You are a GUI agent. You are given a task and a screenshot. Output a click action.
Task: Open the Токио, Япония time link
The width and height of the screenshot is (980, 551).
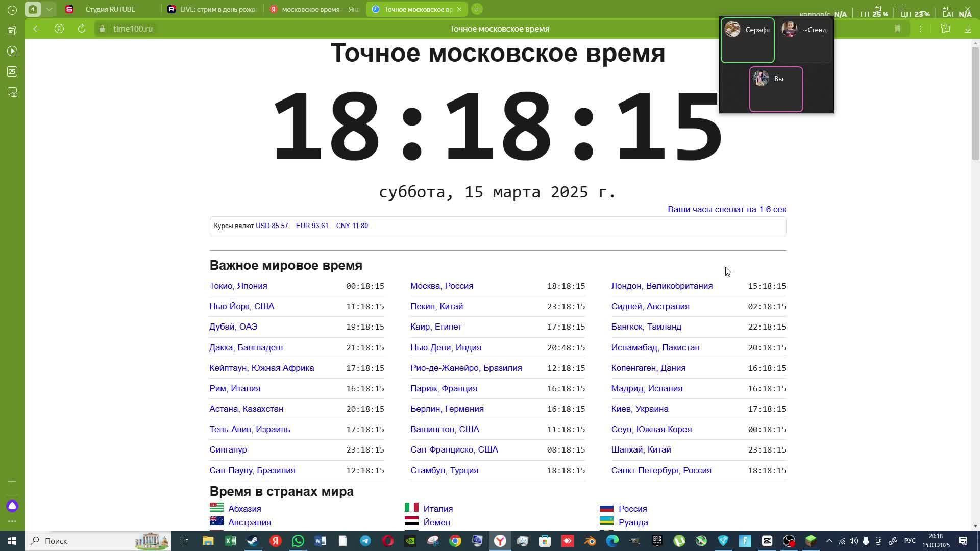[238, 286]
